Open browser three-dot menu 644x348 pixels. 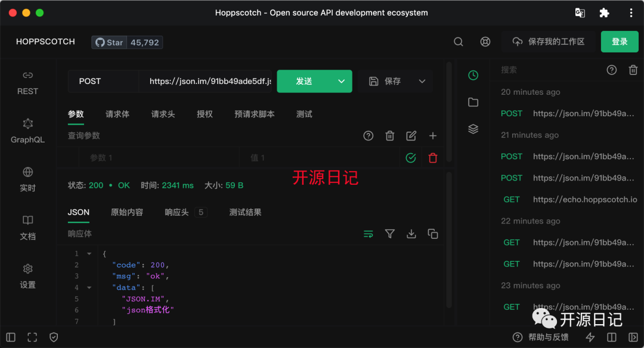(631, 13)
